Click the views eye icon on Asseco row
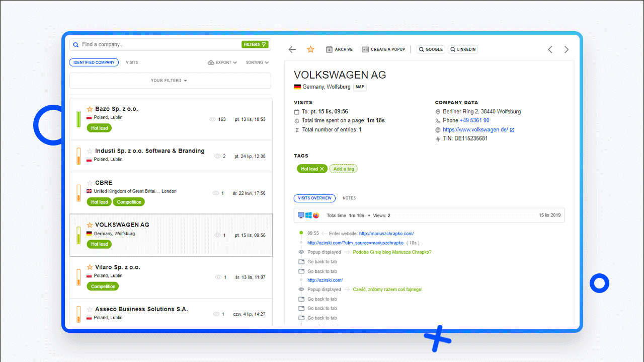644x362 pixels. (217, 314)
